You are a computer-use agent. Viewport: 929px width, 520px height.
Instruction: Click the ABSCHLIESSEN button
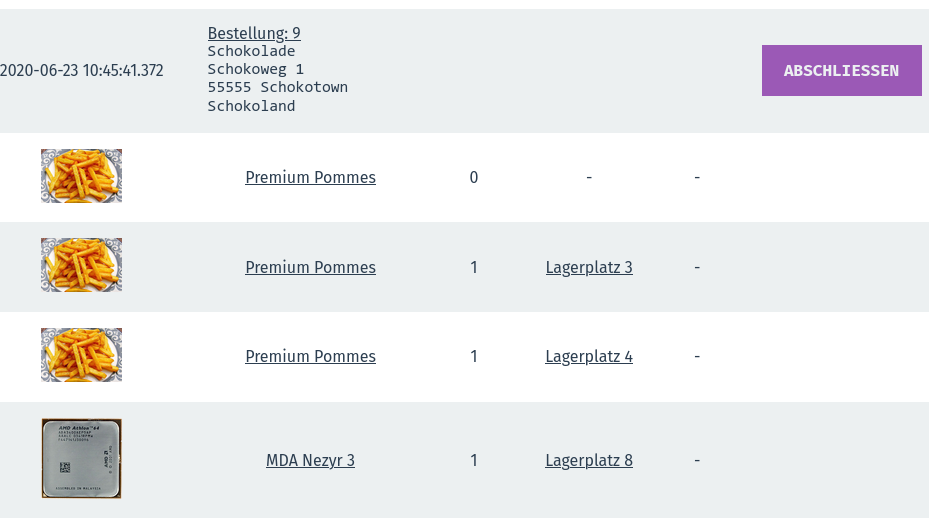click(x=841, y=71)
